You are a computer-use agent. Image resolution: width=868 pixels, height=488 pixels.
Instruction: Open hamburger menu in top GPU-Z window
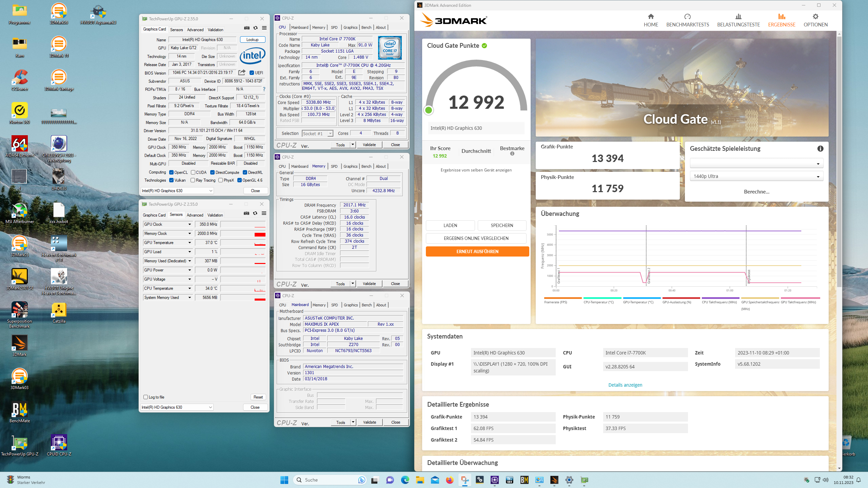click(264, 28)
